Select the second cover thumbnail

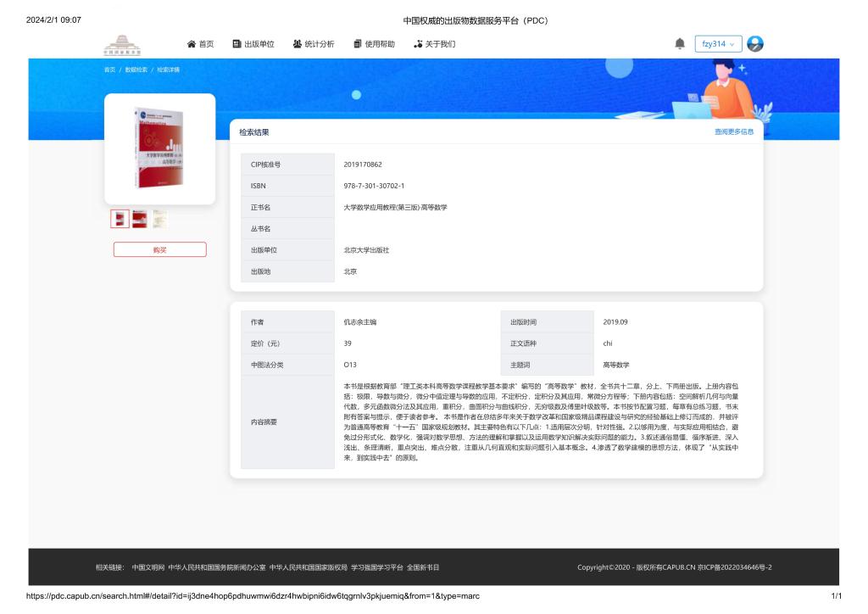(140, 219)
